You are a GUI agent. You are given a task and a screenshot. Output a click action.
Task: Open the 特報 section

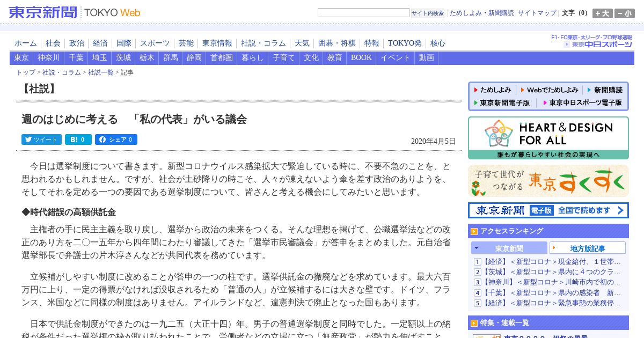coord(372,43)
